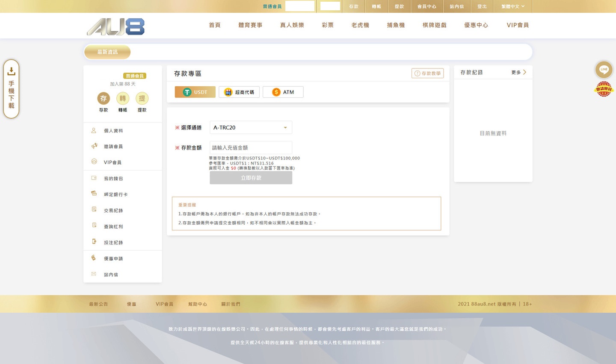Open the mobile download side button

point(11,89)
